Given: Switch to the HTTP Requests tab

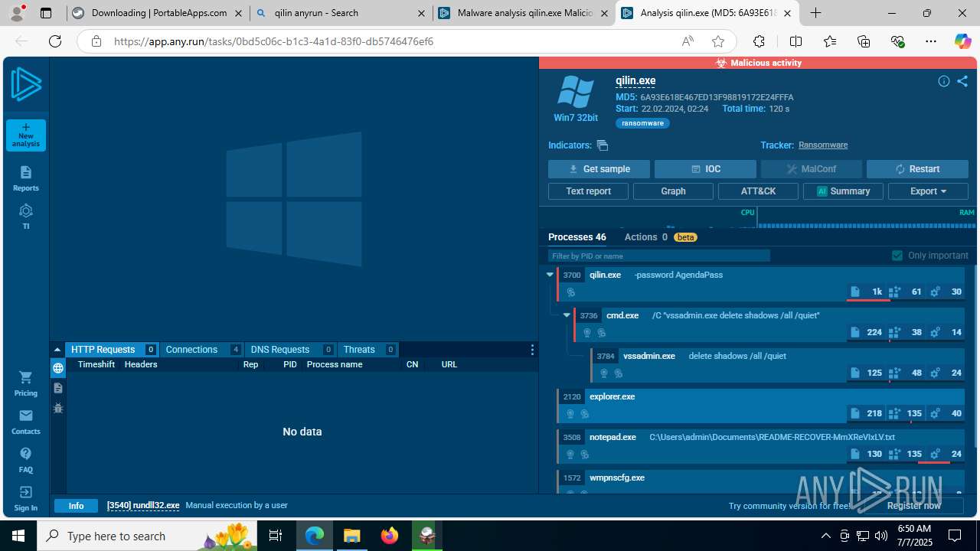Looking at the screenshot, I should [x=112, y=350].
